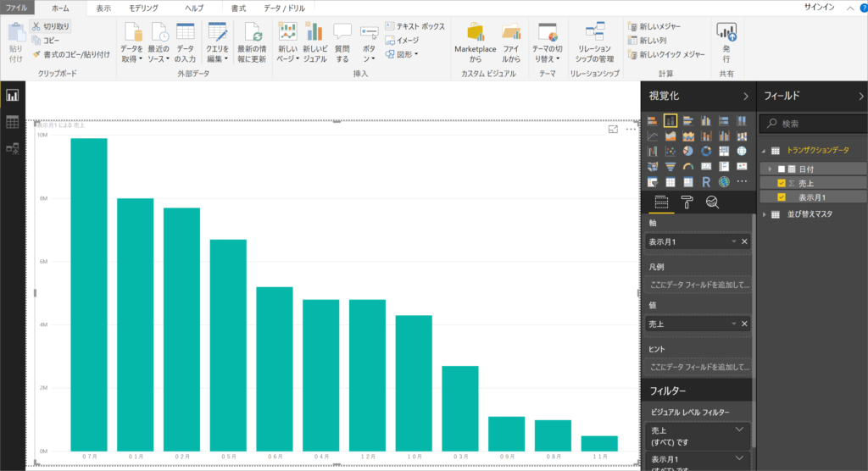This screenshot has width=868, height=471.
Task: Open the ファイル menu
Action: (17, 8)
